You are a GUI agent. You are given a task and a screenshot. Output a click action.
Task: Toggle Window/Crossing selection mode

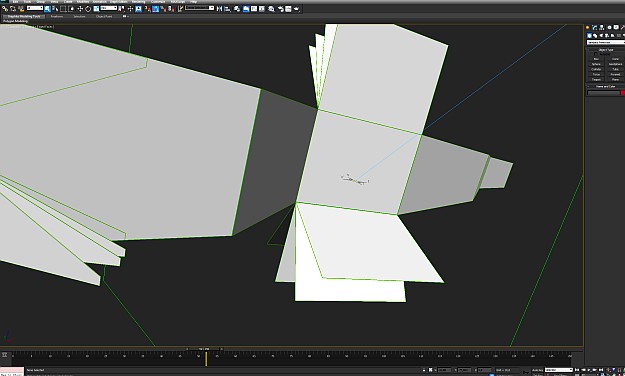pyautogui.click(x=71, y=9)
